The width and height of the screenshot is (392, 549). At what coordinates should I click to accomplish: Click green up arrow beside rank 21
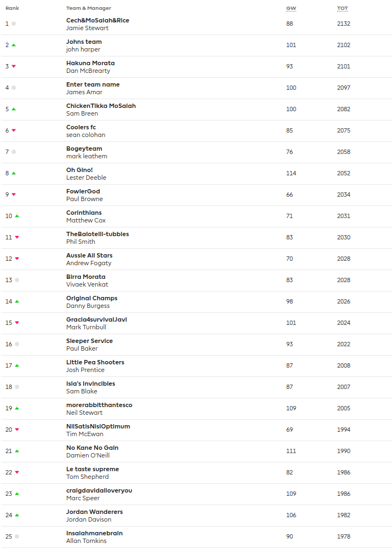17,451
